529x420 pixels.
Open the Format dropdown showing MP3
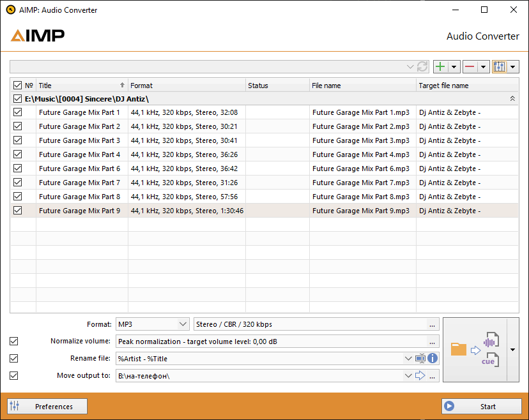tap(152, 324)
